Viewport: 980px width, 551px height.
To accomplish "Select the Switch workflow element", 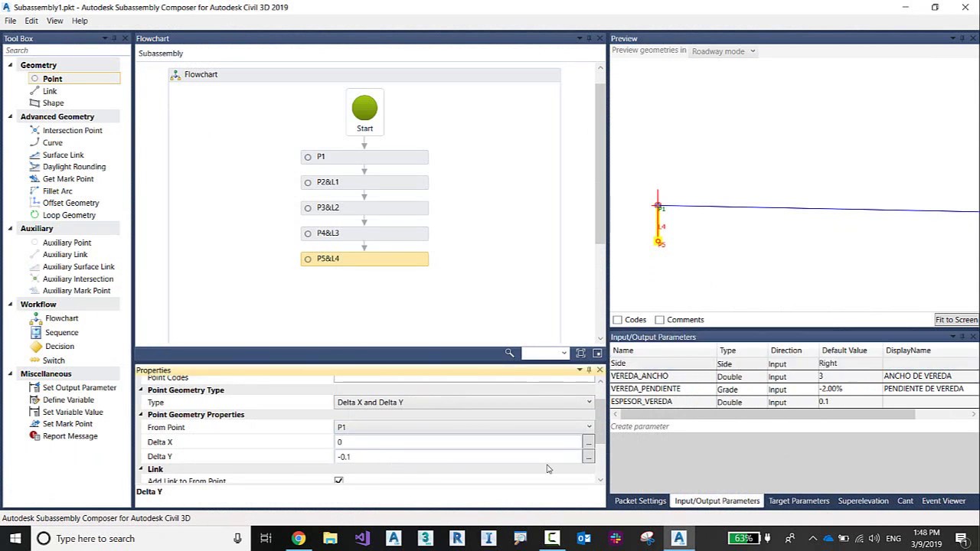I will coord(54,360).
